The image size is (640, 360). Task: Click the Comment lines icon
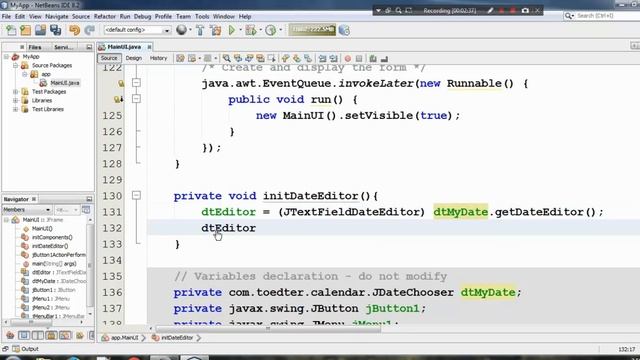coord(373,58)
